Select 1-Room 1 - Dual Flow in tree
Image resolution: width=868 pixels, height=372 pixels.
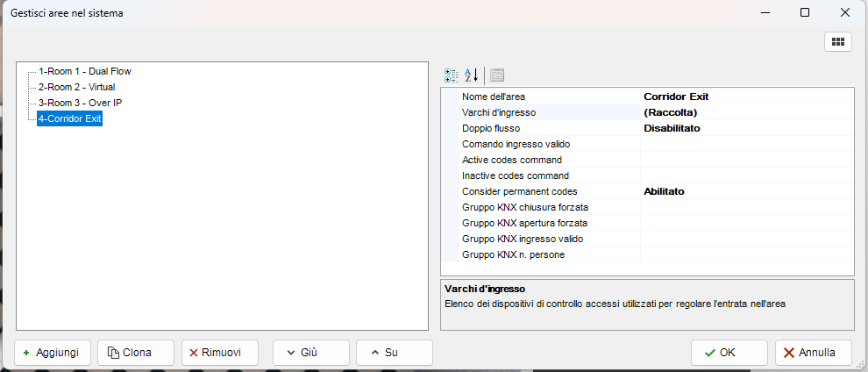84,71
